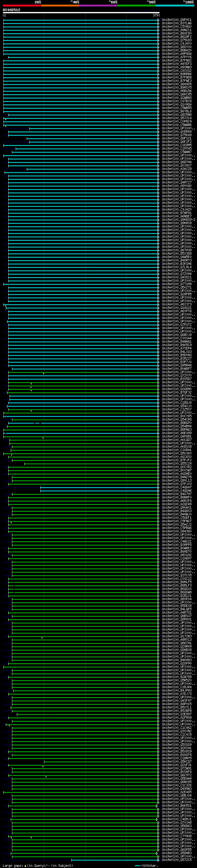Open hit label UniRef100_Q9FHI1

tap(177, 20)
